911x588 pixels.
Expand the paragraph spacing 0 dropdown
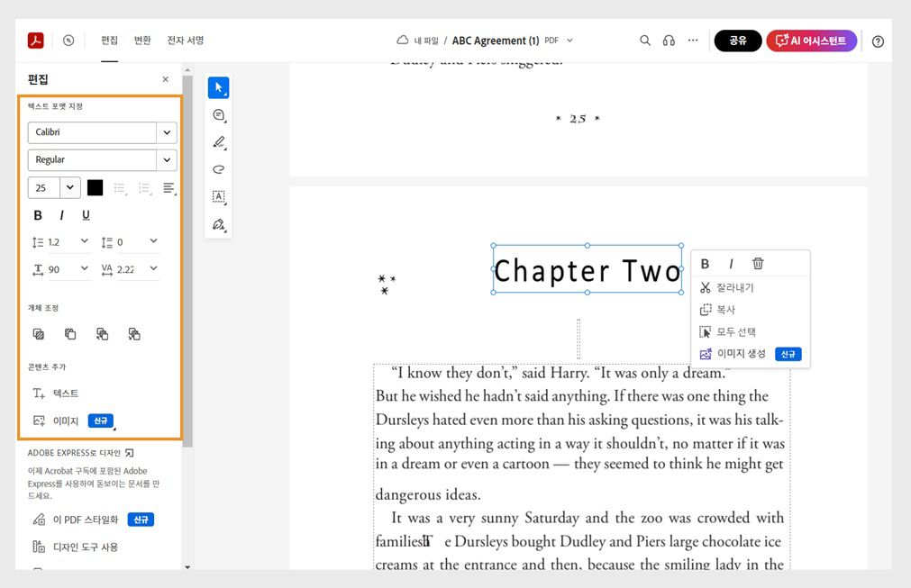153,241
